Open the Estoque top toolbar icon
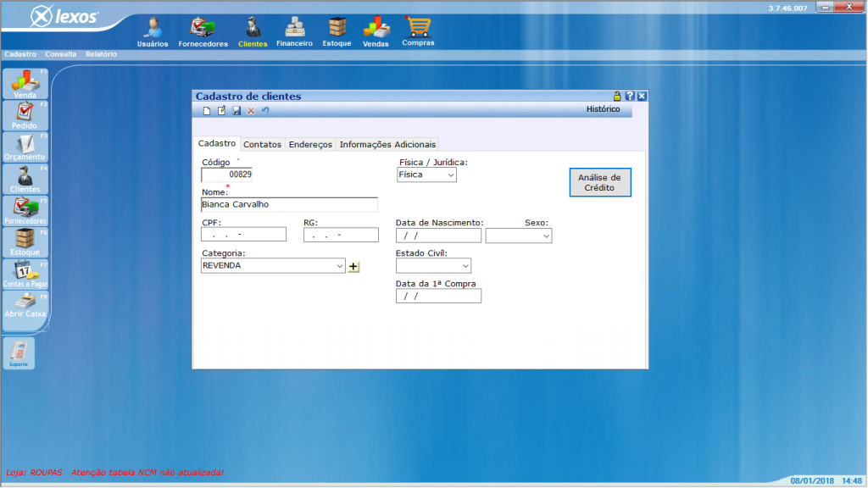 tap(337, 32)
